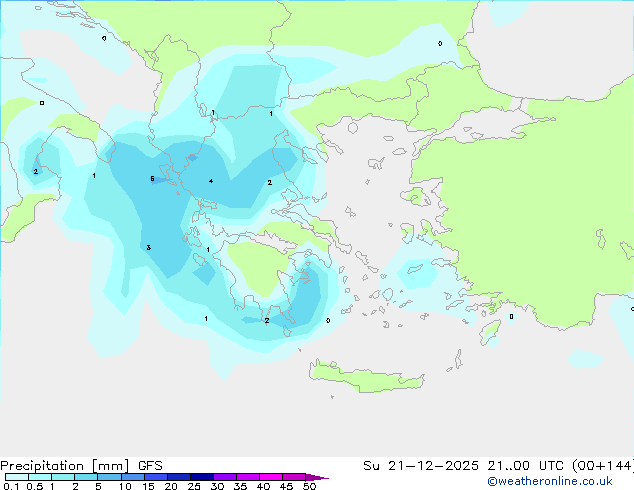Select the '30' legend scale label
This screenshot has height=490, width=634.
(217, 486)
